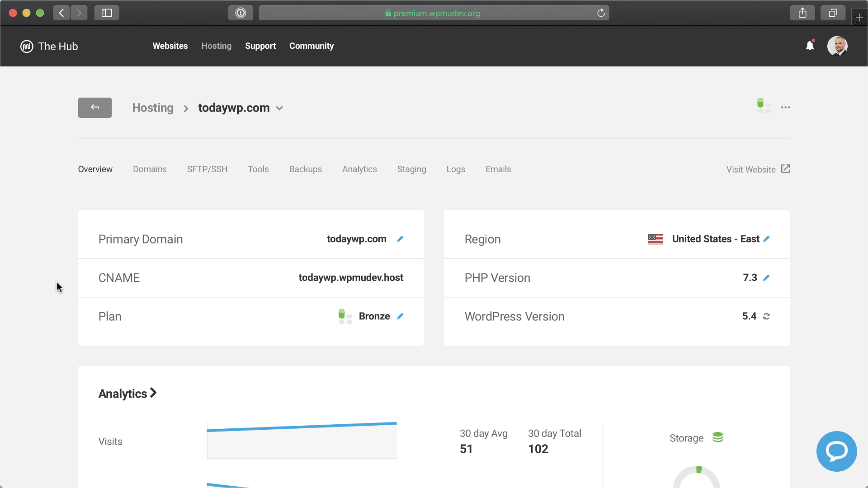Click the PHP version 7.3 value
Viewport: 868px width, 488px height.
[x=750, y=277]
